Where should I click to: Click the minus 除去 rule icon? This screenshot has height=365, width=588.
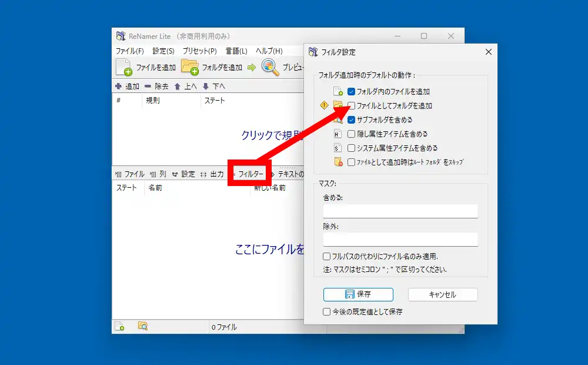148,86
